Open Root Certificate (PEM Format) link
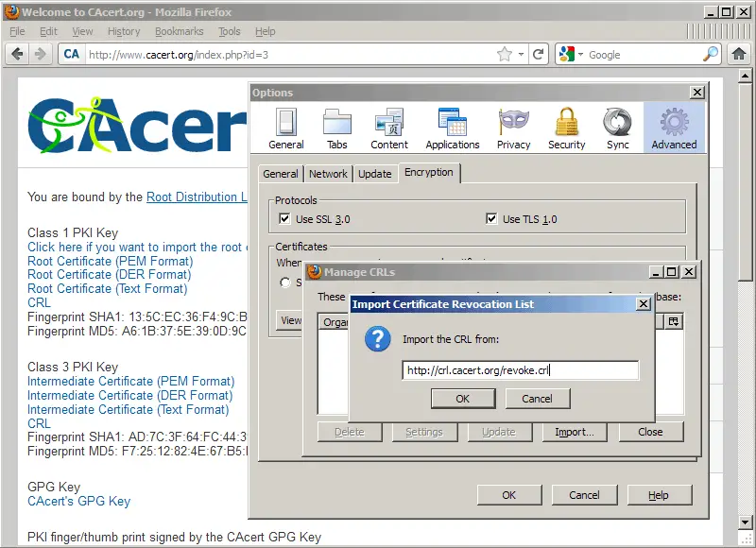 [x=110, y=261]
